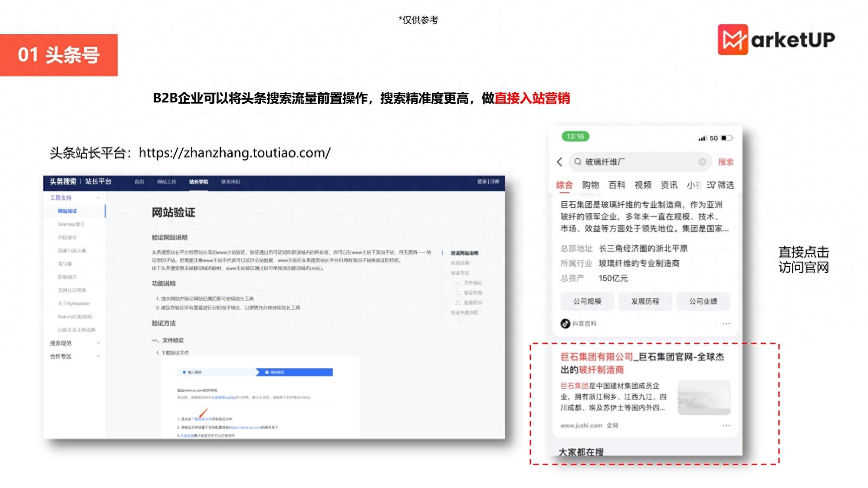Clear the 玻璃纤维厂 search text
The width and height of the screenshot is (868, 488).
702,162
